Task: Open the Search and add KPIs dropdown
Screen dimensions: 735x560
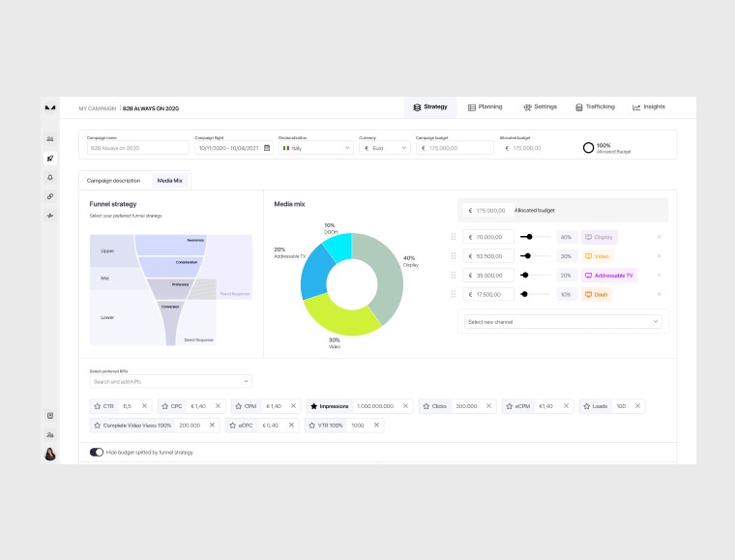Action: pyautogui.click(x=170, y=382)
